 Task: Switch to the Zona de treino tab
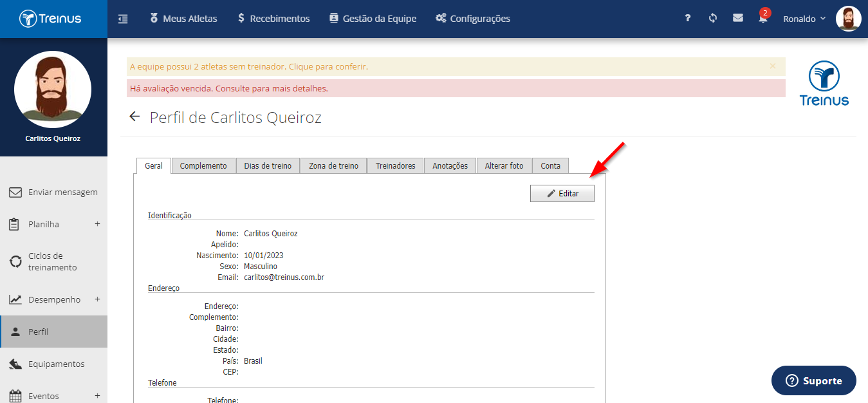[x=334, y=165]
